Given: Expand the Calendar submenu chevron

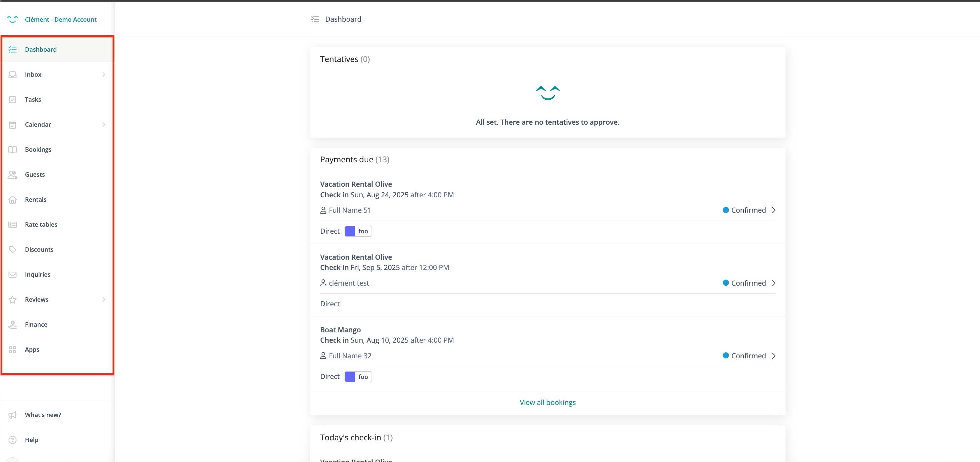Looking at the screenshot, I should (104, 125).
